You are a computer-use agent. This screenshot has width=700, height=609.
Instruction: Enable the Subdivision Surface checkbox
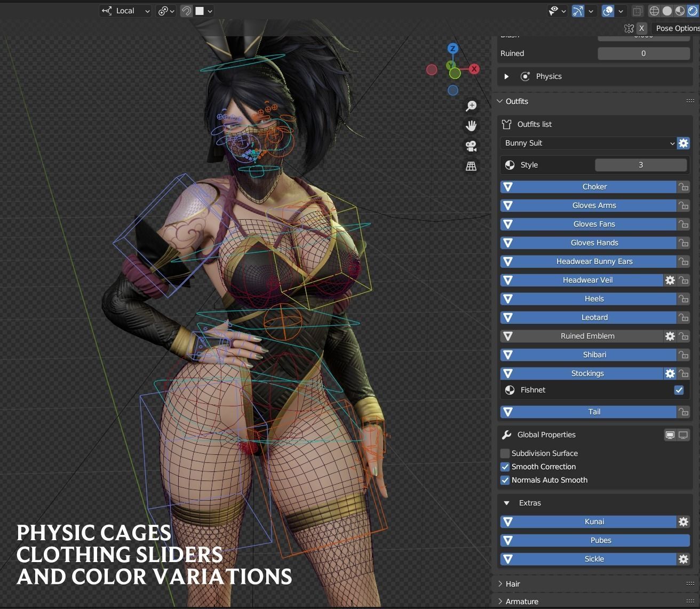505,453
